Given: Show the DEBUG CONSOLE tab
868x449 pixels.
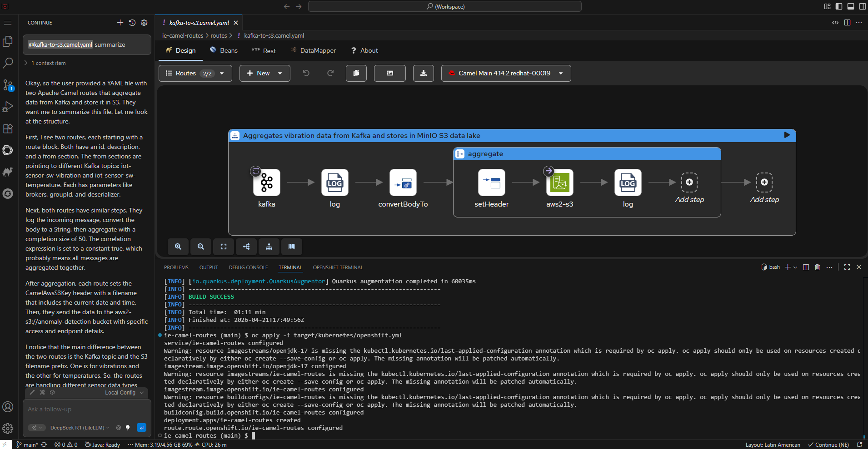Looking at the screenshot, I should coord(249,267).
